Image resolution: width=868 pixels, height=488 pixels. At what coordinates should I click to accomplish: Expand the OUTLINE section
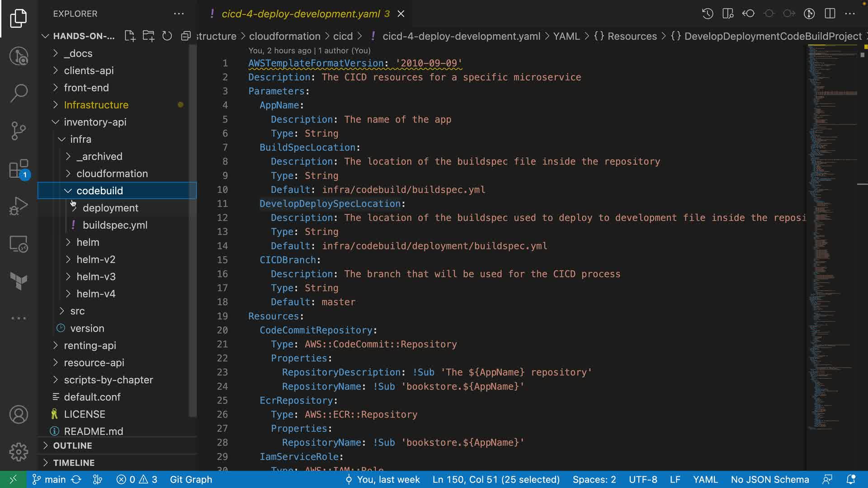pyautogui.click(x=72, y=446)
